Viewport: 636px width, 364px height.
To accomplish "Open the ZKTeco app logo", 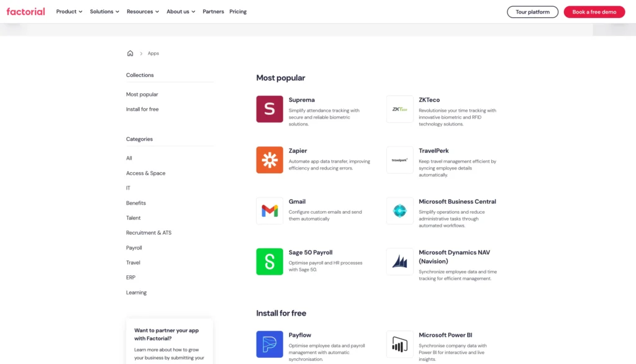I will [x=399, y=109].
